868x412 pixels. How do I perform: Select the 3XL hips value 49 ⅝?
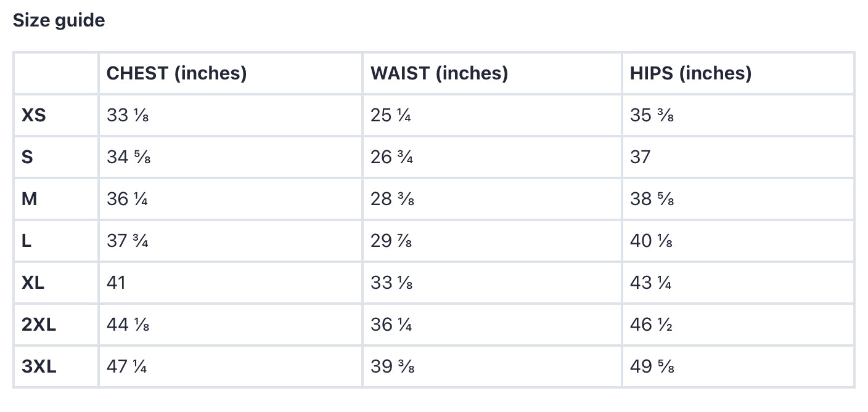pos(652,366)
